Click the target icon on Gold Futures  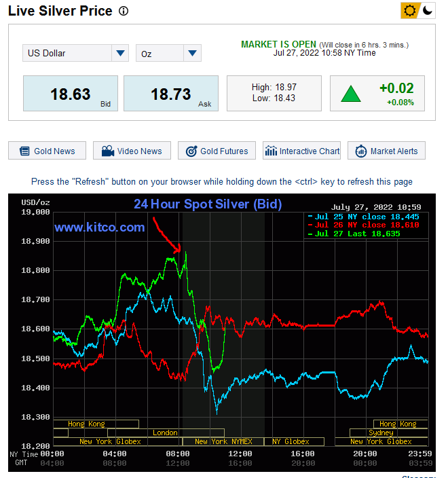(191, 151)
